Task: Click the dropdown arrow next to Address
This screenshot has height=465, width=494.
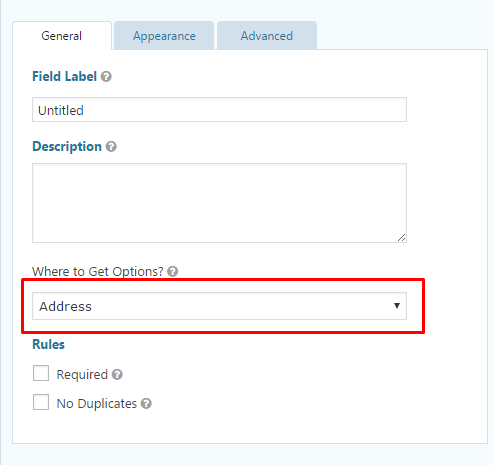Action: (397, 306)
